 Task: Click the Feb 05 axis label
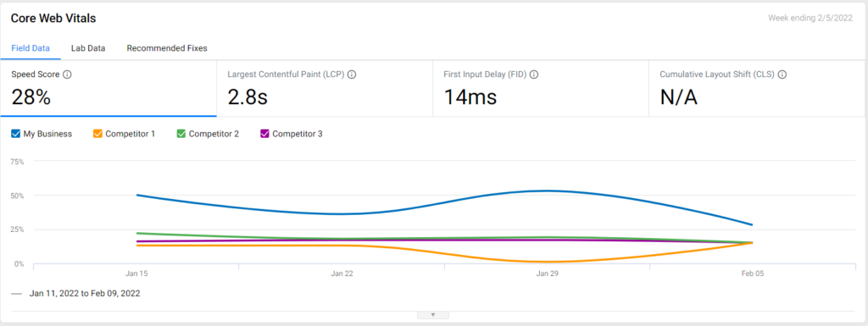click(x=752, y=274)
